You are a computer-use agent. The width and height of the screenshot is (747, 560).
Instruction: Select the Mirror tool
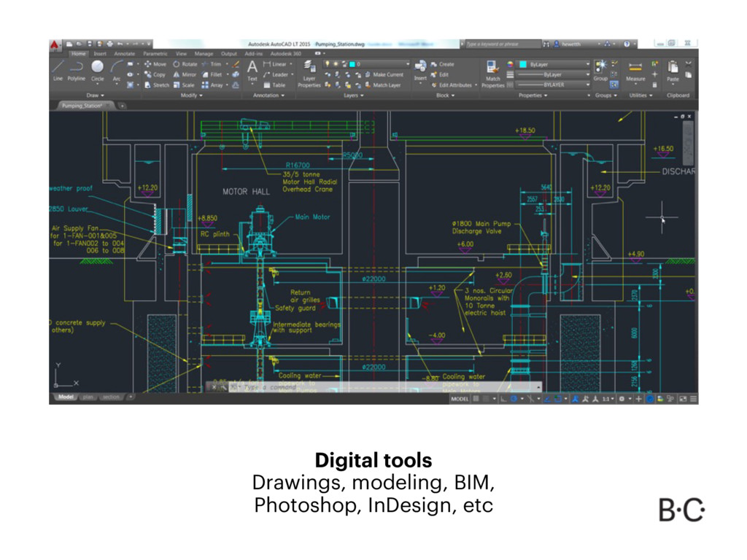pos(185,75)
